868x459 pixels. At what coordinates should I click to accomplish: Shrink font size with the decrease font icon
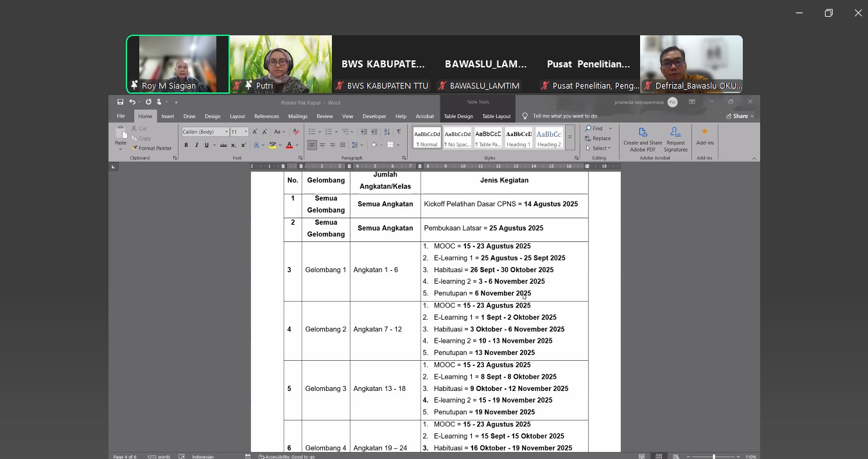point(265,132)
